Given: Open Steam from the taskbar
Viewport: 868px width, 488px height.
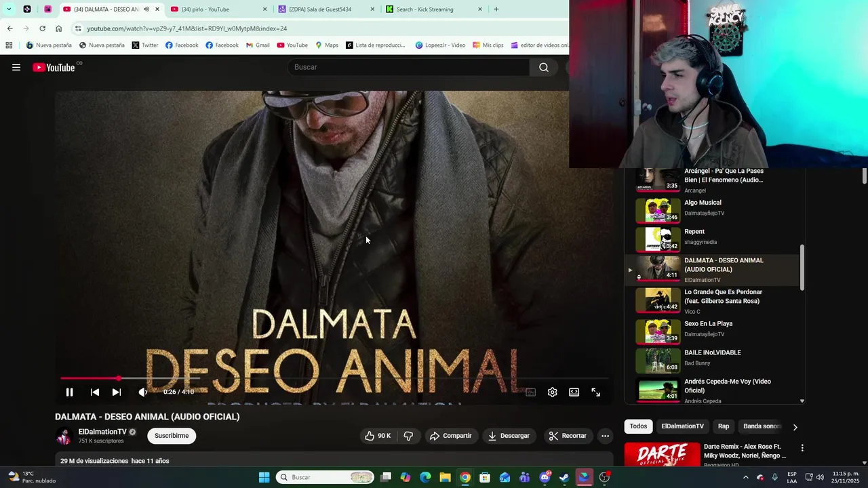Looking at the screenshot, I should (564, 477).
